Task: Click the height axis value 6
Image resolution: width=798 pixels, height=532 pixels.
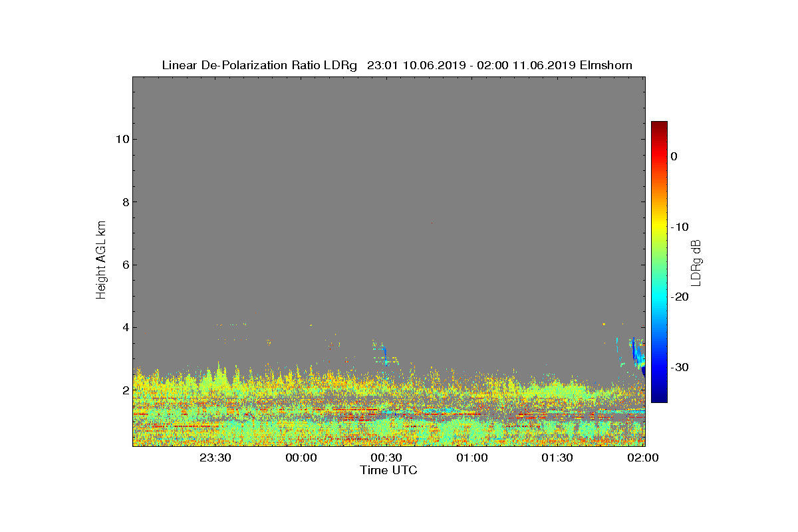Action: click(125, 265)
